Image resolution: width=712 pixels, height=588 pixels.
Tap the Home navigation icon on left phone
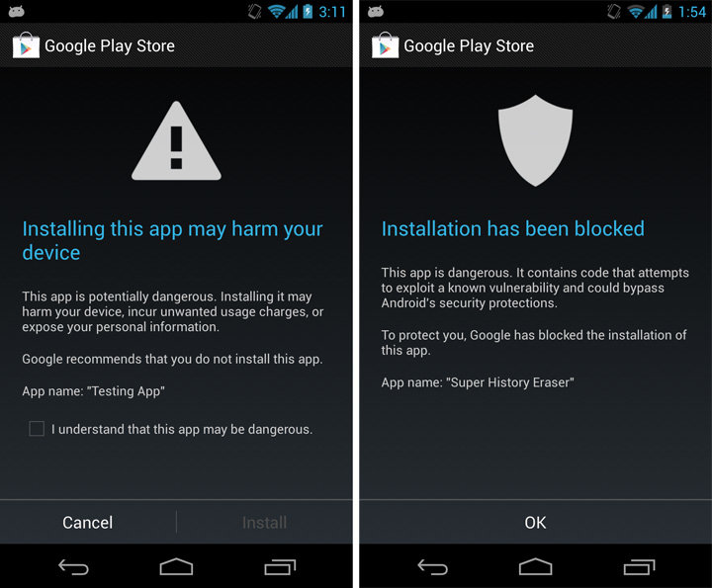point(176,566)
